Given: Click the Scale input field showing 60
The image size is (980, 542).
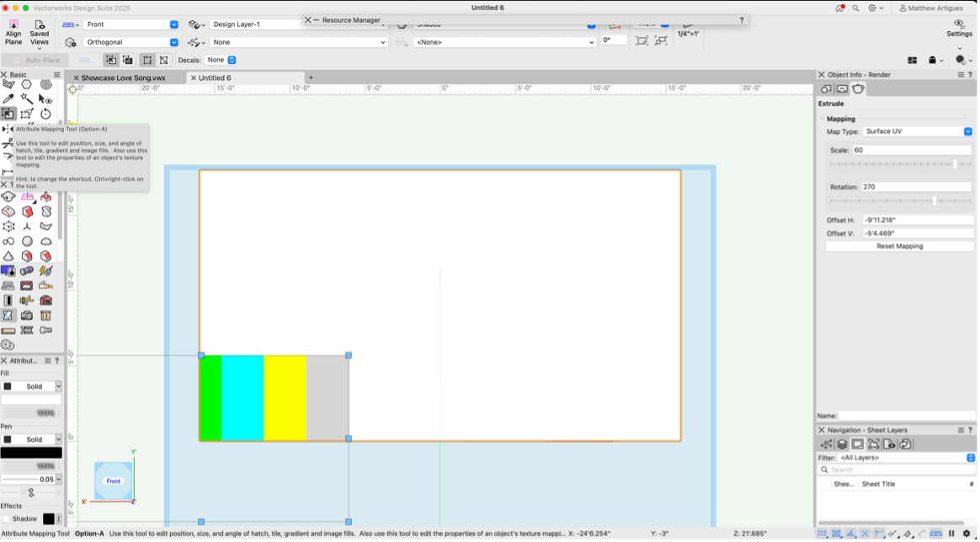Looking at the screenshot, I should [x=911, y=151].
